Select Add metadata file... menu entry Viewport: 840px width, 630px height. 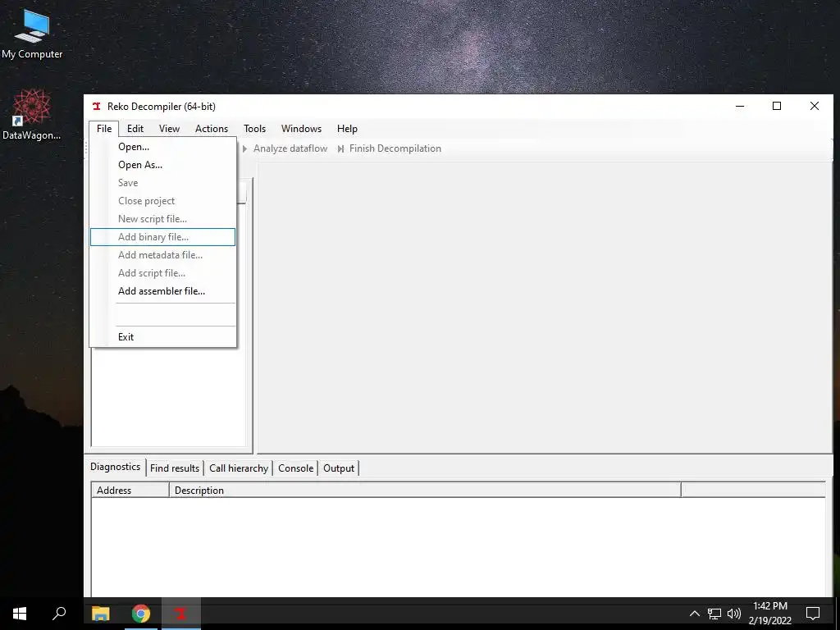point(163,255)
